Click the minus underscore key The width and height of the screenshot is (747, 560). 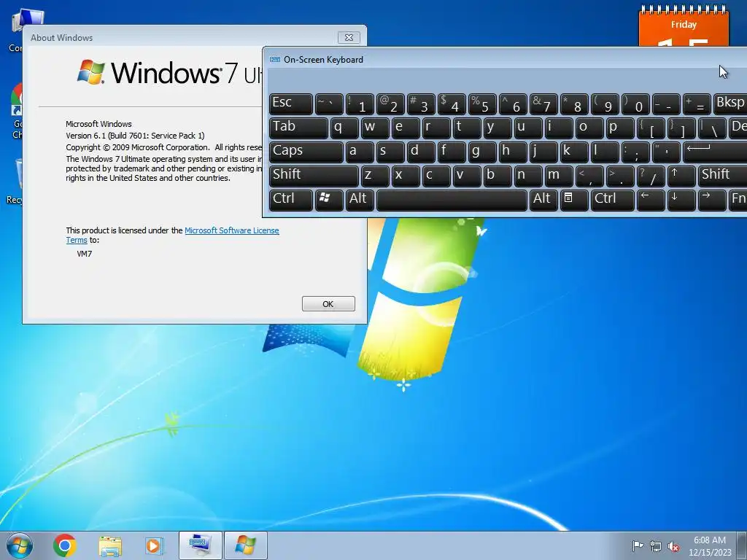pos(666,104)
